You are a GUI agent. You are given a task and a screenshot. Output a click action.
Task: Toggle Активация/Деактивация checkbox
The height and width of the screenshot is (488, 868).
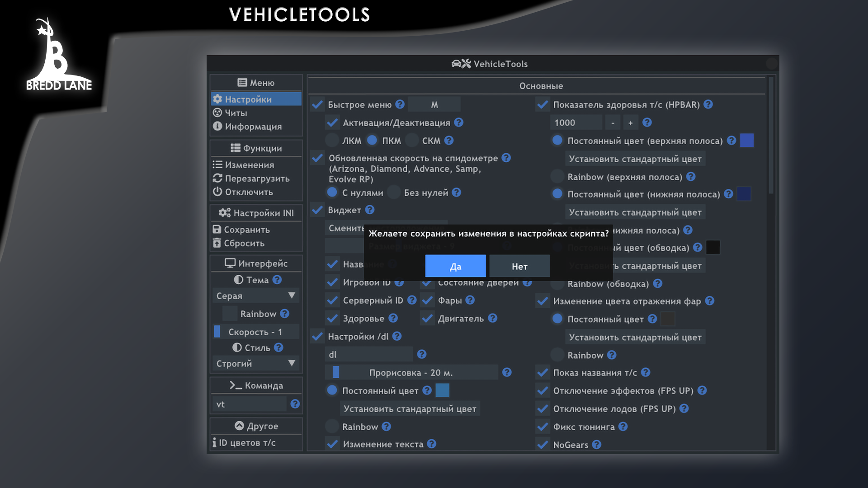coord(332,123)
